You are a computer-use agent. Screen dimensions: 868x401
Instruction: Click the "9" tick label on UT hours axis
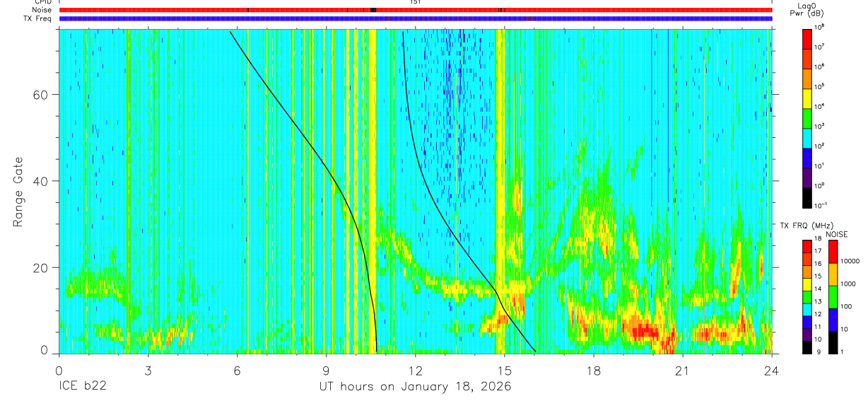click(x=327, y=370)
